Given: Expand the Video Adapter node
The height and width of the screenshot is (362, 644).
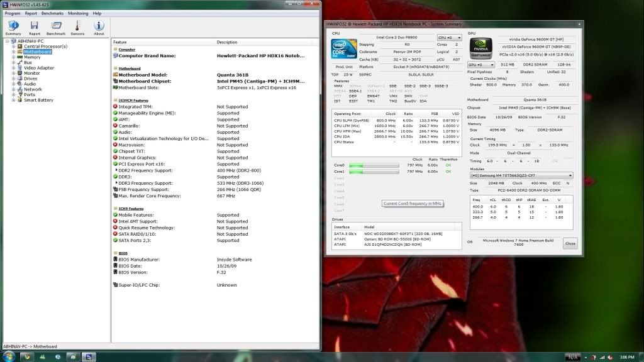Looking at the screenshot, I should coord(14,68).
